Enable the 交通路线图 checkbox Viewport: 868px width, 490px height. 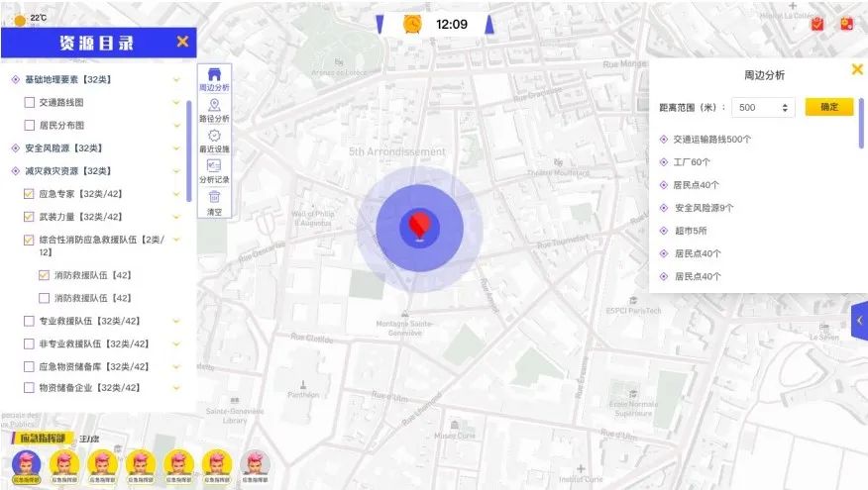[x=30, y=102]
